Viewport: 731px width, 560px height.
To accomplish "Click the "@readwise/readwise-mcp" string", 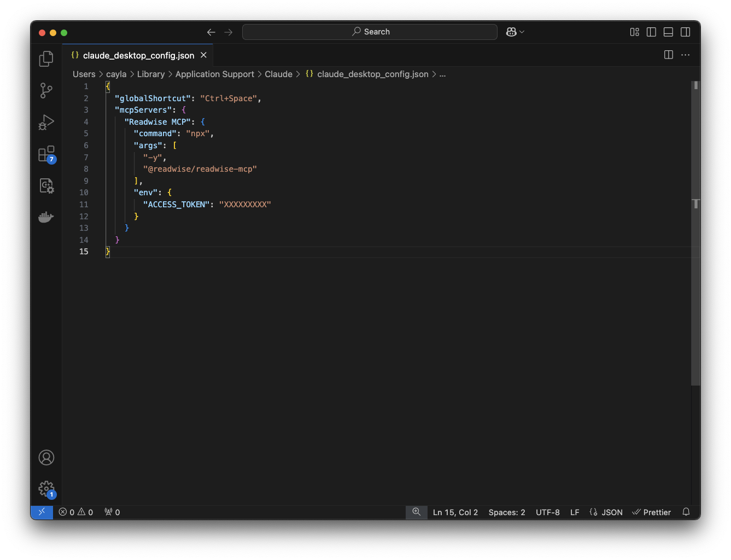I will pos(200,169).
